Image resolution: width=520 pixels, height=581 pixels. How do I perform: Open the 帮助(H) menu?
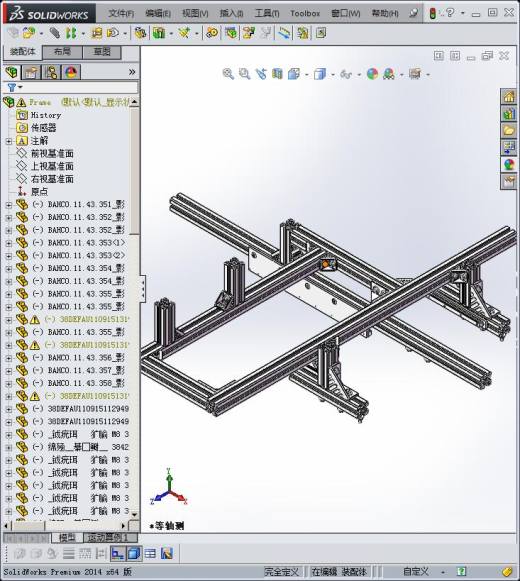[x=385, y=13]
